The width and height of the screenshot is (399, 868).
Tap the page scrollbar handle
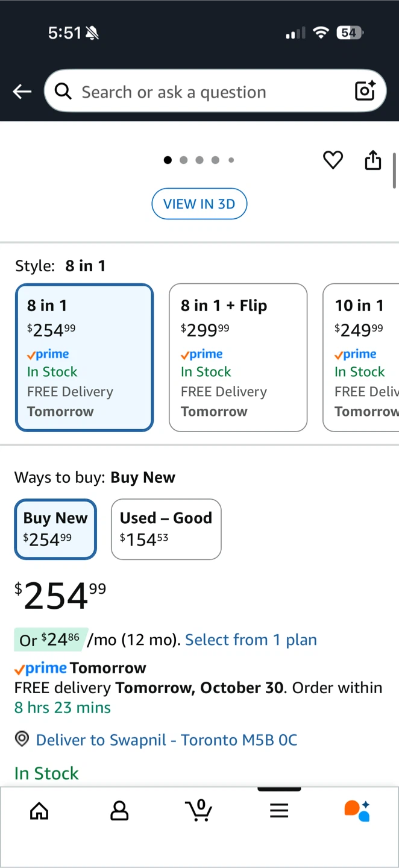click(x=395, y=171)
